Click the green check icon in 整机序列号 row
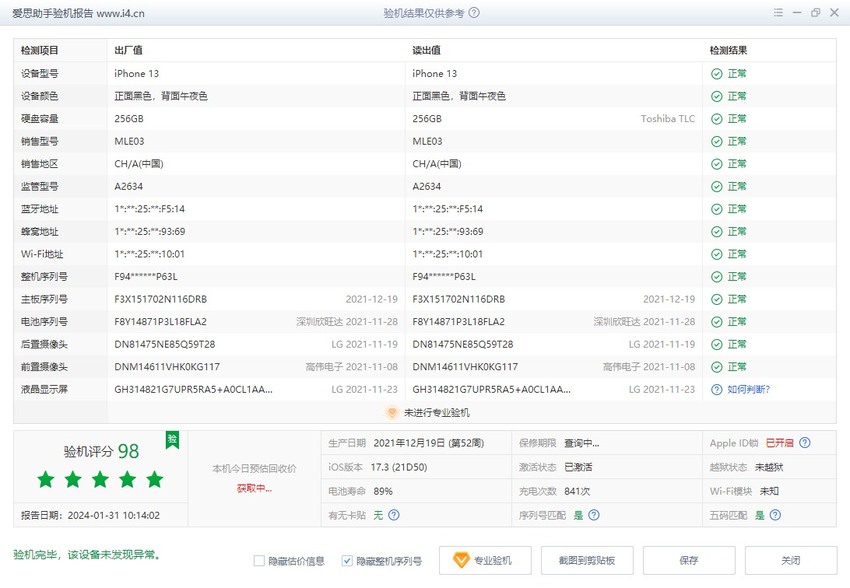The height and width of the screenshot is (588, 850). tap(717, 277)
